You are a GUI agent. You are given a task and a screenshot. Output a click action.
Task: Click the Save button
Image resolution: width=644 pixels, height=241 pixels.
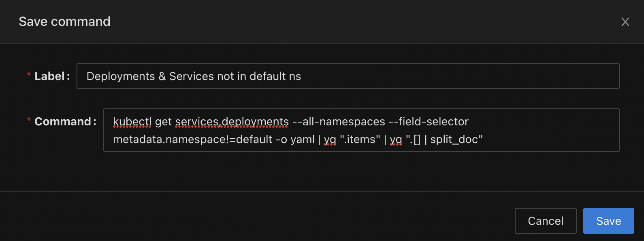(608, 221)
